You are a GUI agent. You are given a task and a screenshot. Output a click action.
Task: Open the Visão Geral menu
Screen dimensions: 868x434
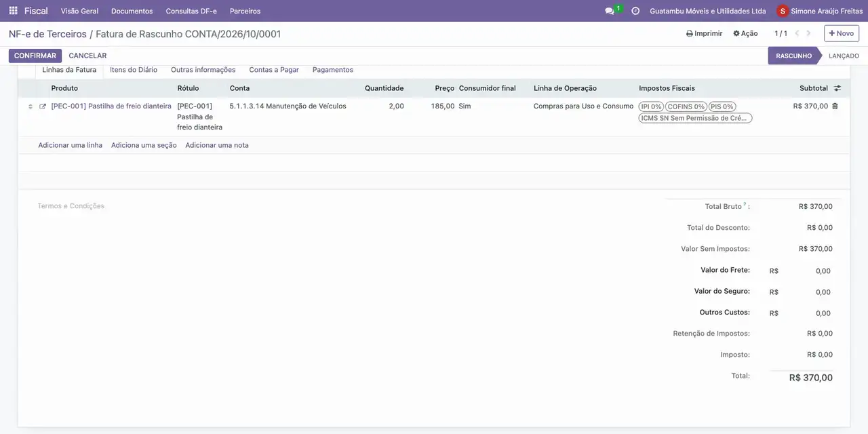[x=79, y=11]
